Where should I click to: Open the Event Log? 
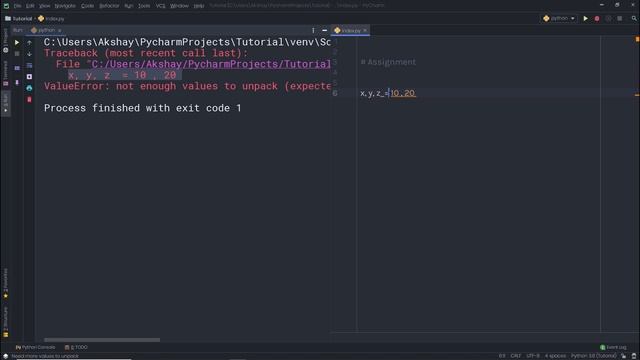(x=613, y=347)
